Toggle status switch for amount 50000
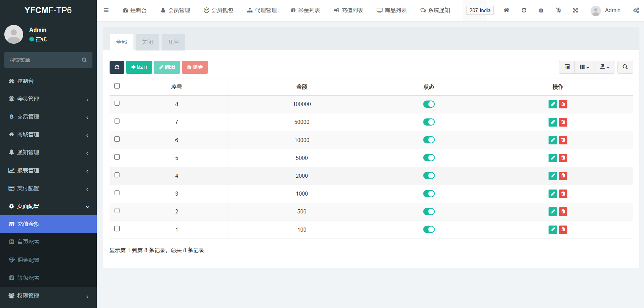 429,122
